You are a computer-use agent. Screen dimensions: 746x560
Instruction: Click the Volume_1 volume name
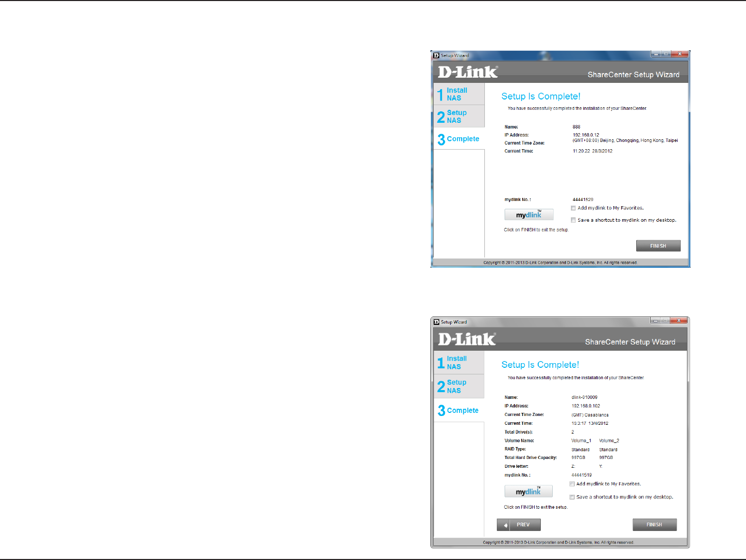click(581, 441)
